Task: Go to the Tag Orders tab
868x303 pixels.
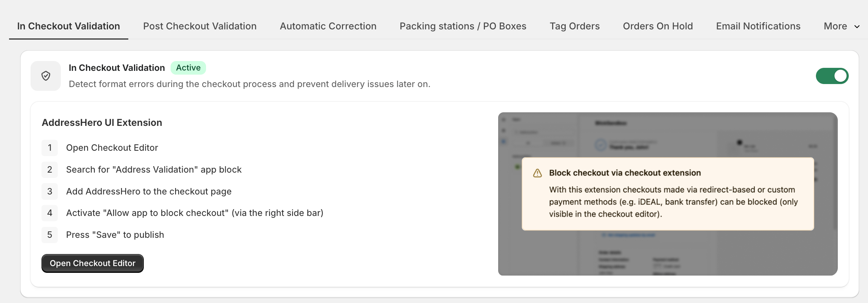Action: click(x=574, y=26)
